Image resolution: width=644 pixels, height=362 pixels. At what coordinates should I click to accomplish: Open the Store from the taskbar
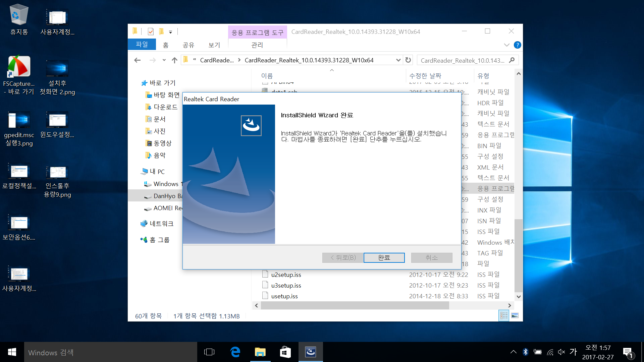(x=285, y=352)
